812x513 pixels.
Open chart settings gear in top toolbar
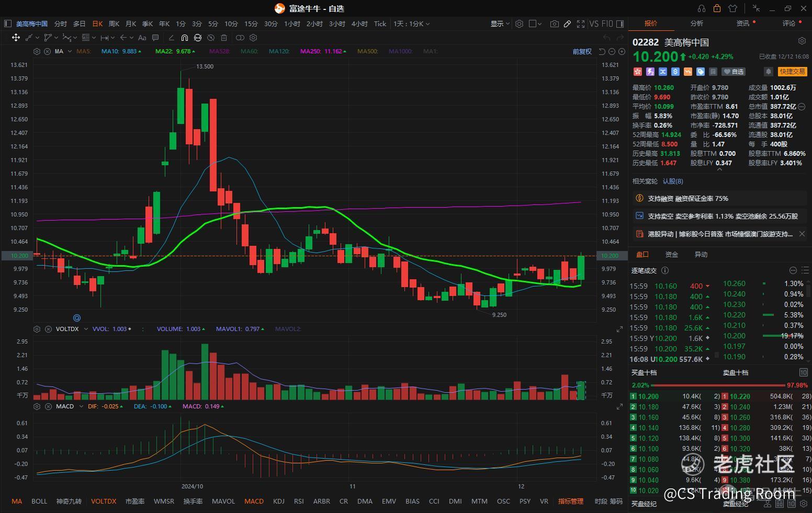click(x=520, y=24)
